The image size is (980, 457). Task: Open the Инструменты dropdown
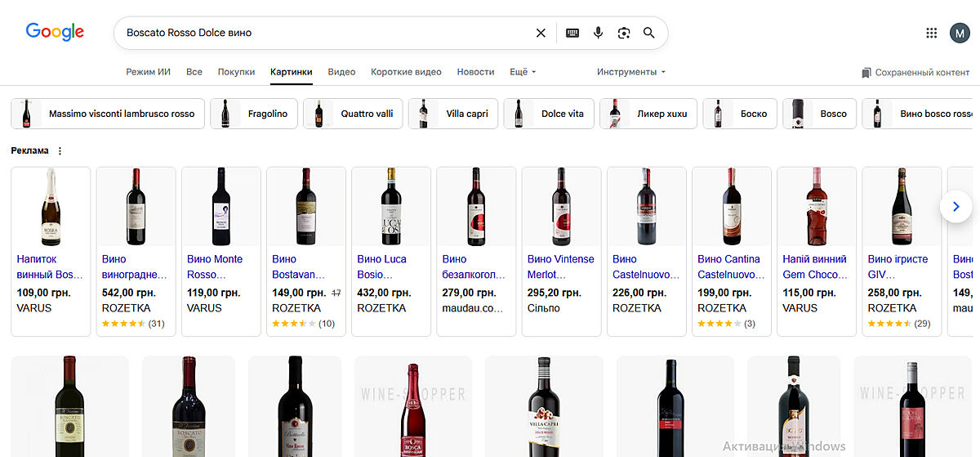click(630, 72)
